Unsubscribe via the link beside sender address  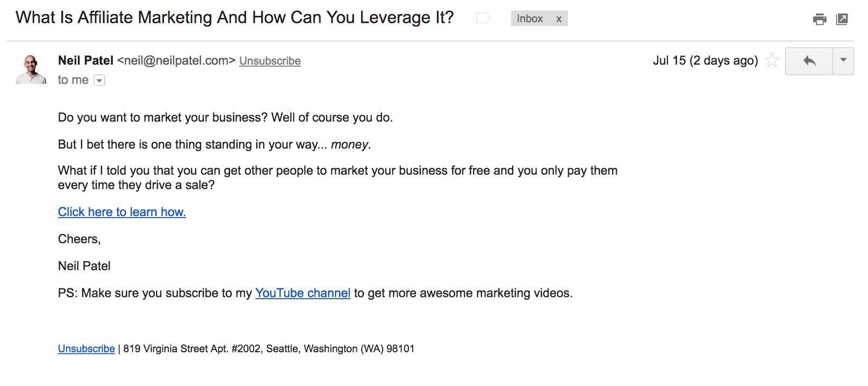[270, 61]
